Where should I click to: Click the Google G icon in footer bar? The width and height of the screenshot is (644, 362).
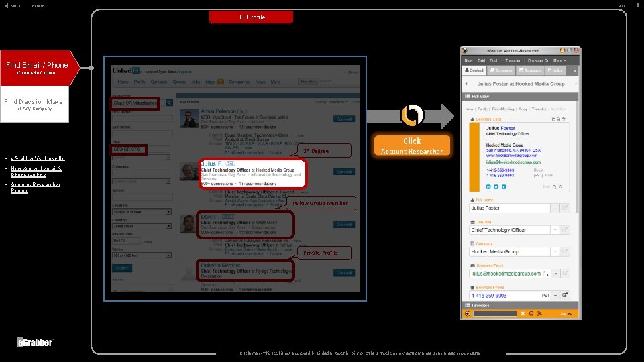point(531,314)
